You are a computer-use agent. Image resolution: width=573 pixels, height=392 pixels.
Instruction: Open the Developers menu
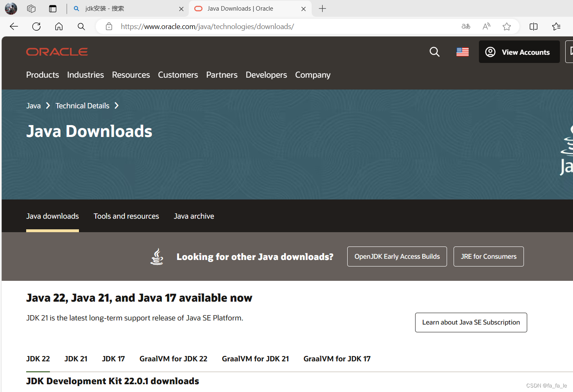(x=266, y=75)
